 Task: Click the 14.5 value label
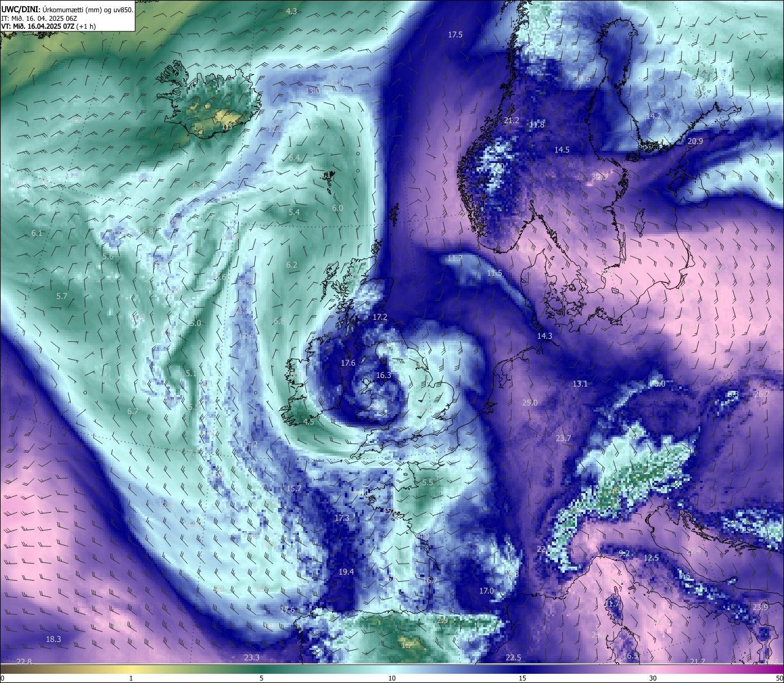click(562, 149)
